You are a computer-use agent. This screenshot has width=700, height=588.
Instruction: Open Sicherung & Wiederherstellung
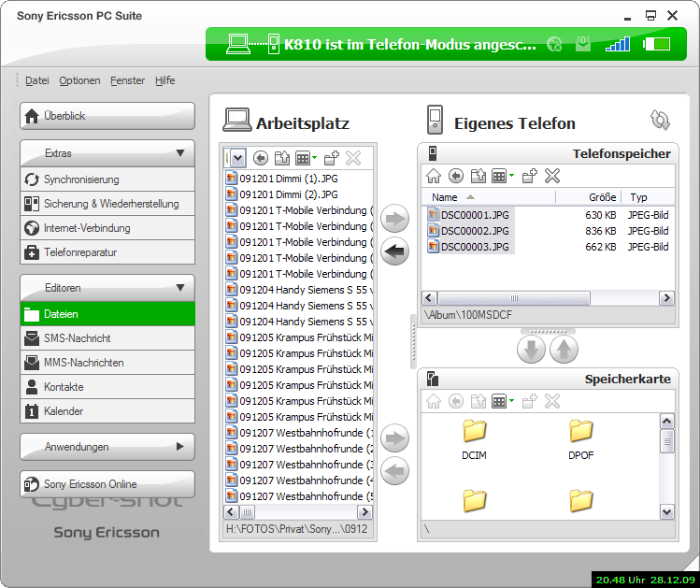tap(107, 204)
